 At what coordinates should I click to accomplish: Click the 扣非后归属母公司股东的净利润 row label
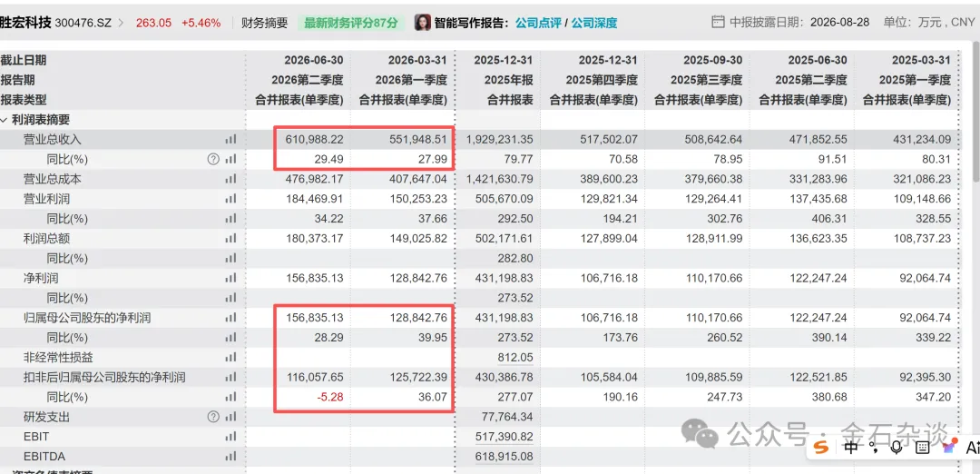pyautogui.click(x=104, y=377)
